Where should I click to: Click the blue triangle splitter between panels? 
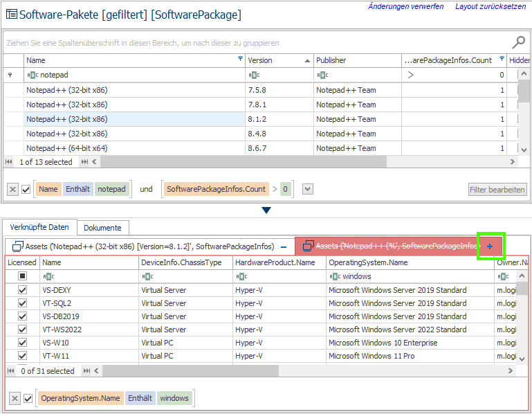(x=266, y=210)
